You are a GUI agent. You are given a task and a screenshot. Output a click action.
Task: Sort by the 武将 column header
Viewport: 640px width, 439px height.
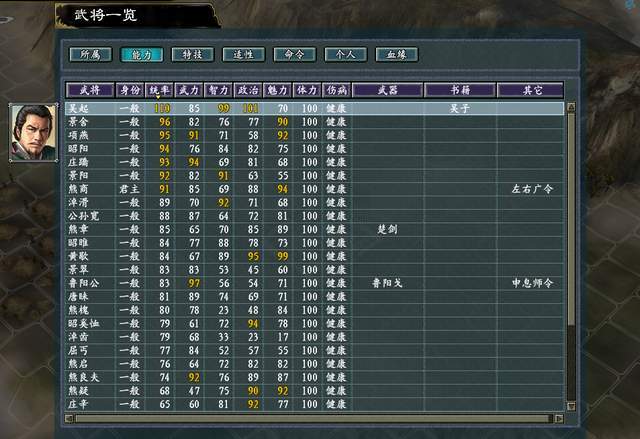pos(90,90)
